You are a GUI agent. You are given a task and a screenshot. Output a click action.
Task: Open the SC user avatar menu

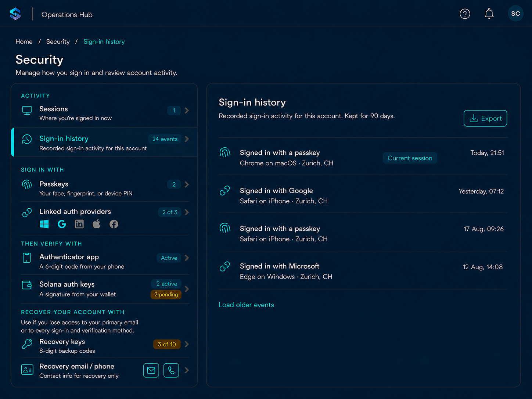coord(515,14)
